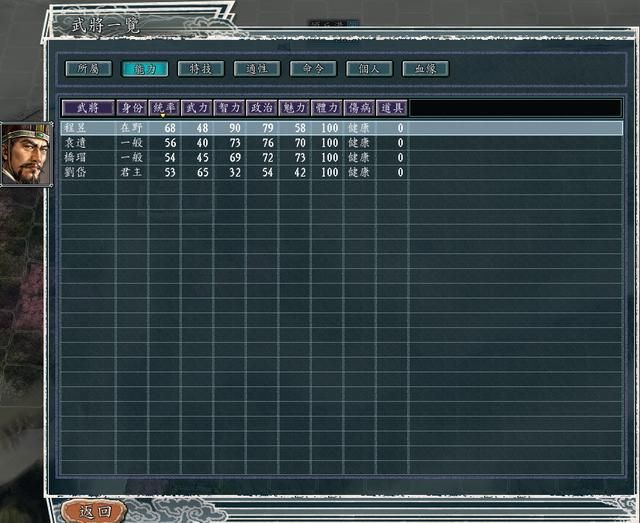This screenshot has width=640, height=523.
Task: Sort by the 統率 column header
Action: tap(164, 108)
